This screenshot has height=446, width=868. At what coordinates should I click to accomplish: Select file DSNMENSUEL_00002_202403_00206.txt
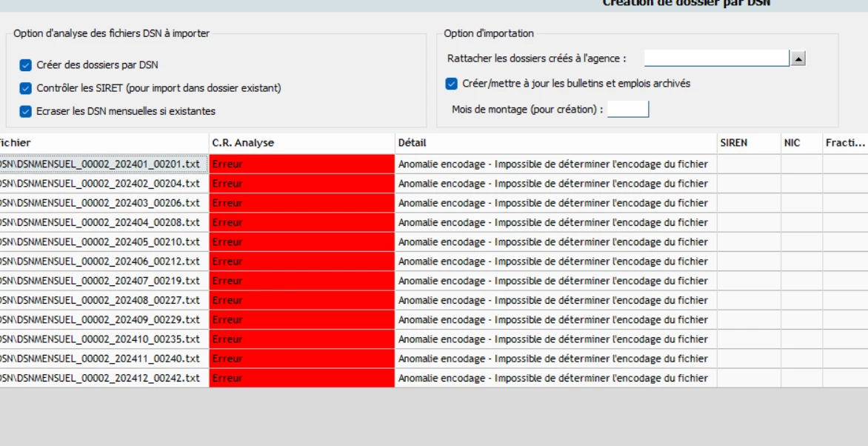pyautogui.click(x=104, y=203)
